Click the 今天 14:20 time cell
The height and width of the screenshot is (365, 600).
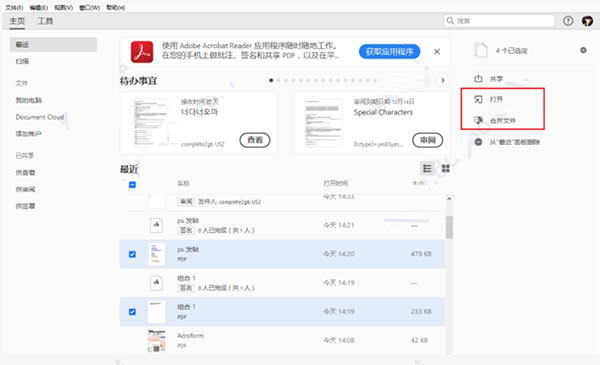pos(339,254)
